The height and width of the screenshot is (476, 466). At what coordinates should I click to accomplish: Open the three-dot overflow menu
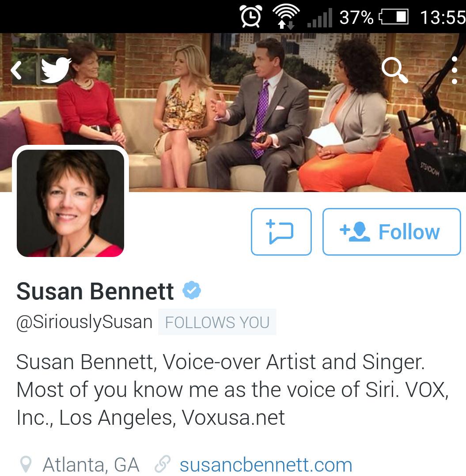(x=454, y=70)
